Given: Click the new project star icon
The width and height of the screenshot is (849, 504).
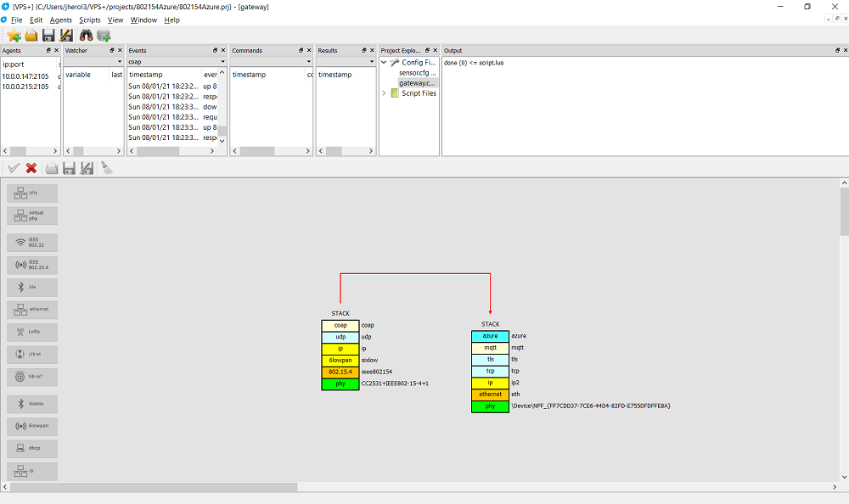Looking at the screenshot, I should pos(14,35).
